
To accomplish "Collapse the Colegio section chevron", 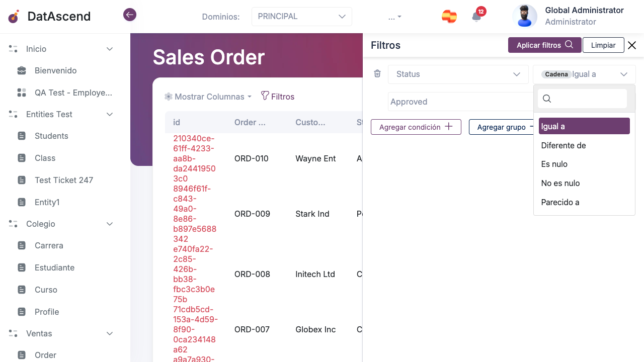I will tap(110, 224).
